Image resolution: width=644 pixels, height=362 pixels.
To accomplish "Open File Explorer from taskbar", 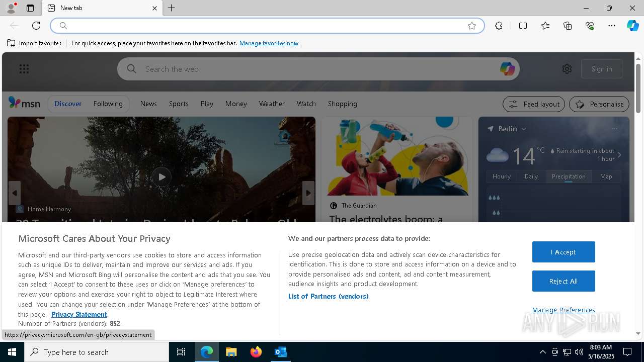I will click(x=231, y=352).
